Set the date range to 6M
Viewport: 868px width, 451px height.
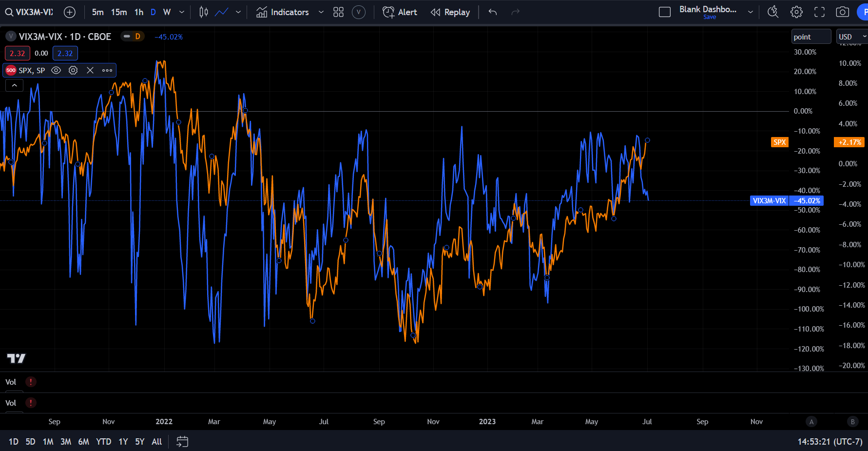(x=83, y=442)
